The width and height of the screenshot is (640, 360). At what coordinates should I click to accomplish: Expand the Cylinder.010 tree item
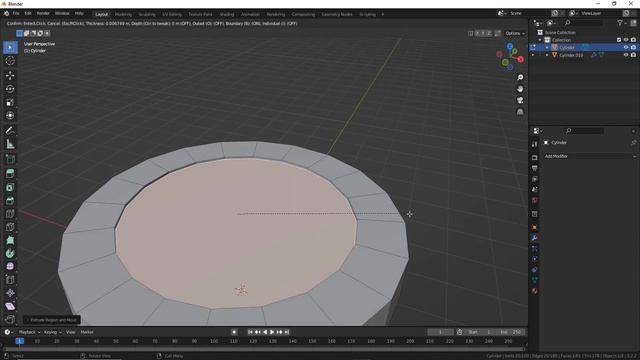pyautogui.click(x=547, y=55)
